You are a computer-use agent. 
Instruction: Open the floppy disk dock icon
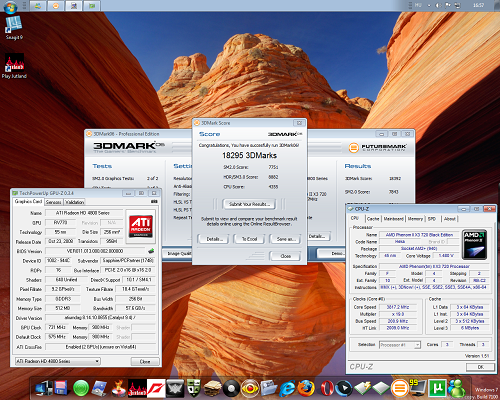click(x=62, y=388)
